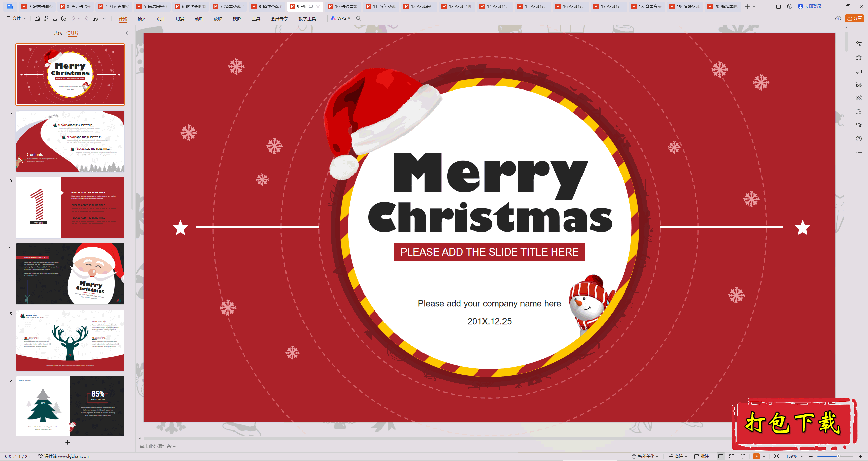This screenshot has width=868, height=461.
Task: Open the new-tab options dropdown arrow
Action: [754, 7]
